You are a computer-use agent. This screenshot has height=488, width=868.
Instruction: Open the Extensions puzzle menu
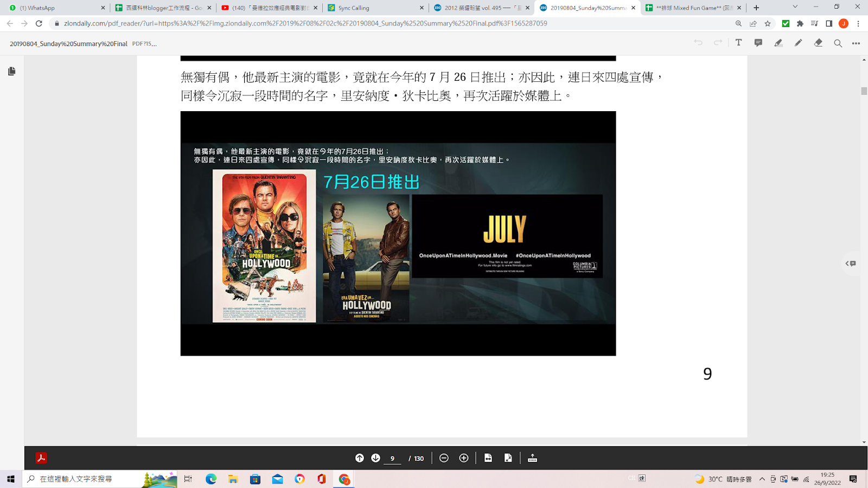800,23
